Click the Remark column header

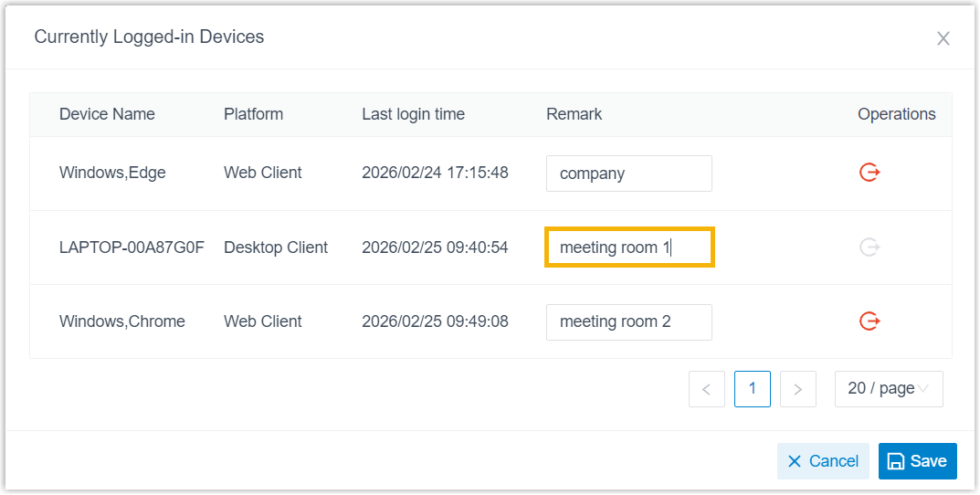[574, 114]
